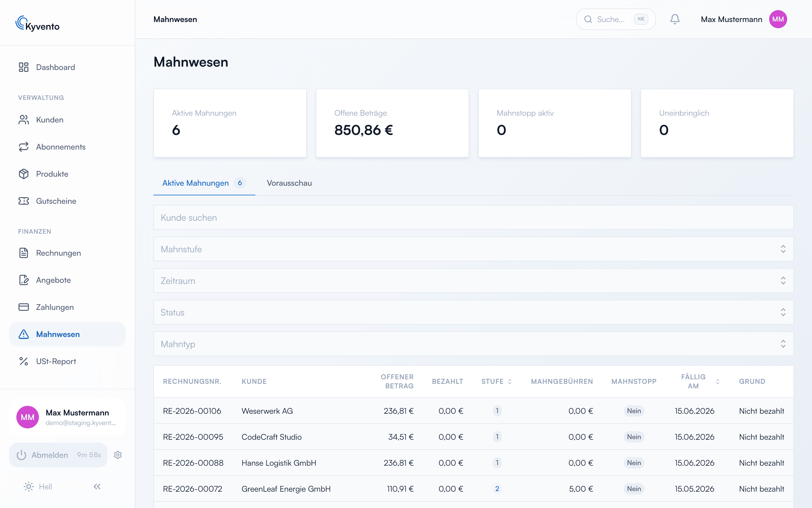Click the Abmelden button
Image resolution: width=812 pixels, height=508 pixels.
coord(58,455)
